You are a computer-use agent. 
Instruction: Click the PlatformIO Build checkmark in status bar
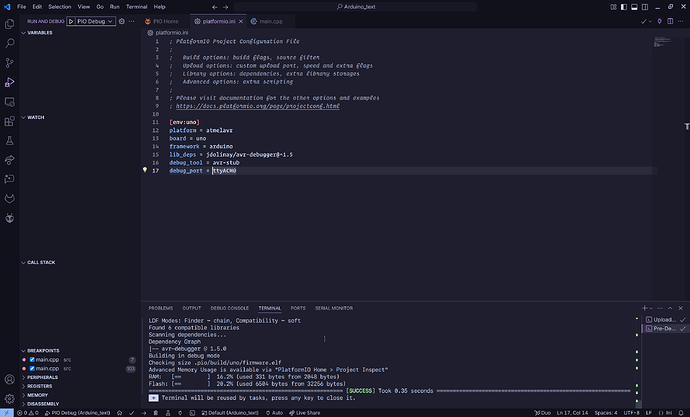[132, 413]
